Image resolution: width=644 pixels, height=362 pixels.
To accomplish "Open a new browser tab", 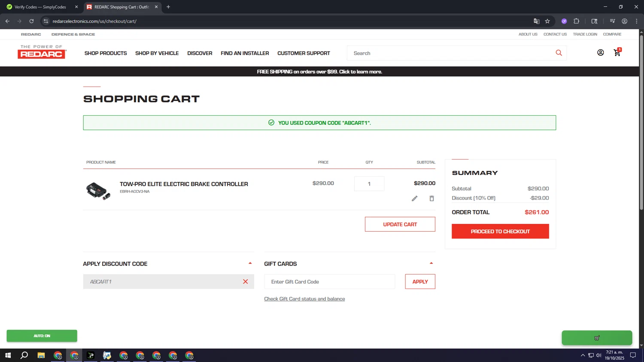I will coord(168,7).
